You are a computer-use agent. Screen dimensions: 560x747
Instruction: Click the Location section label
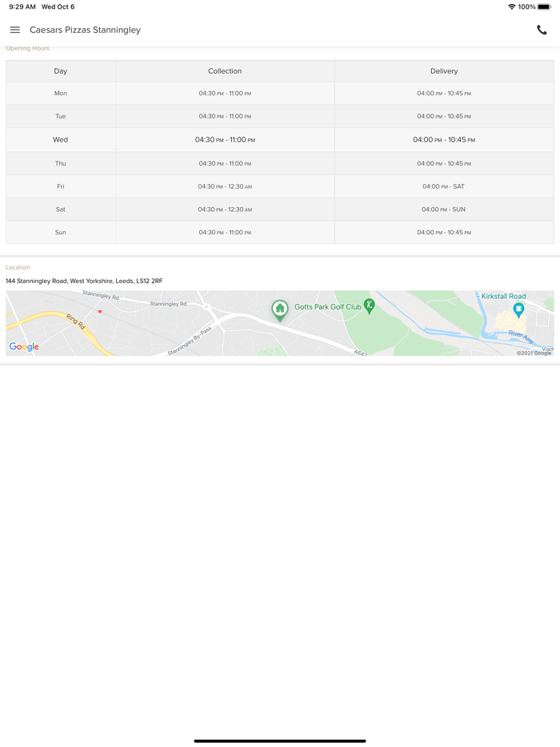point(18,267)
